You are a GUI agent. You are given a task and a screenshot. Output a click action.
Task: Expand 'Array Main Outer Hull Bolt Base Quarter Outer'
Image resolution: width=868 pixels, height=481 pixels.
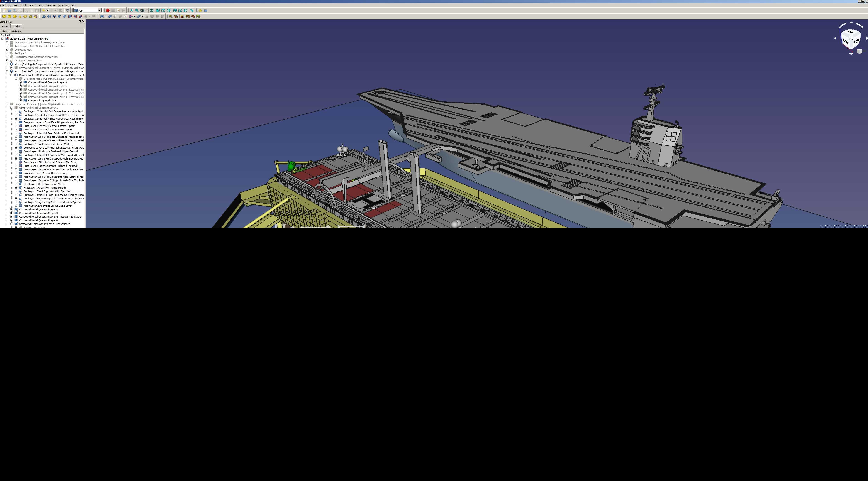(x=7, y=42)
